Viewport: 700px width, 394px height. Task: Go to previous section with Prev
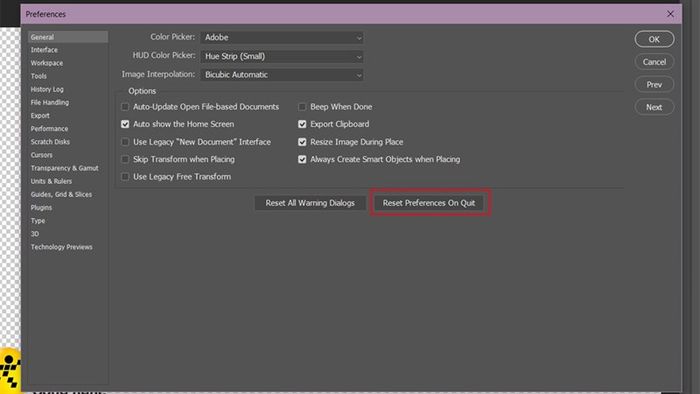coord(654,84)
